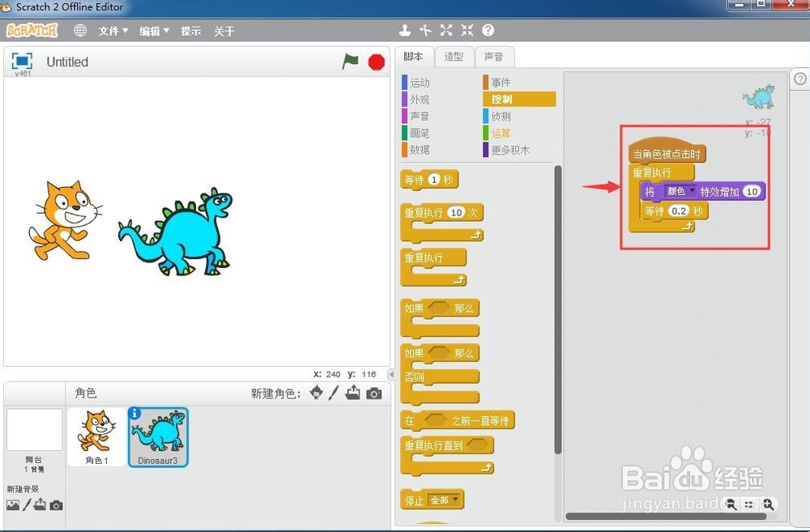Zoom out the scripts area
This screenshot has width=810, height=532.
pyautogui.click(x=731, y=504)
